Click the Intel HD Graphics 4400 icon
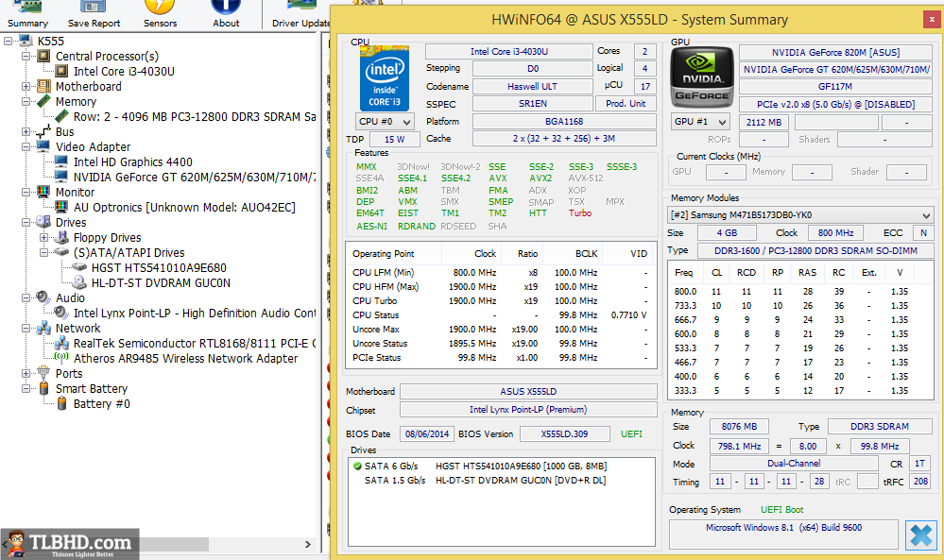The height and width of the screenshot is (560, 944). click(61, 161)
